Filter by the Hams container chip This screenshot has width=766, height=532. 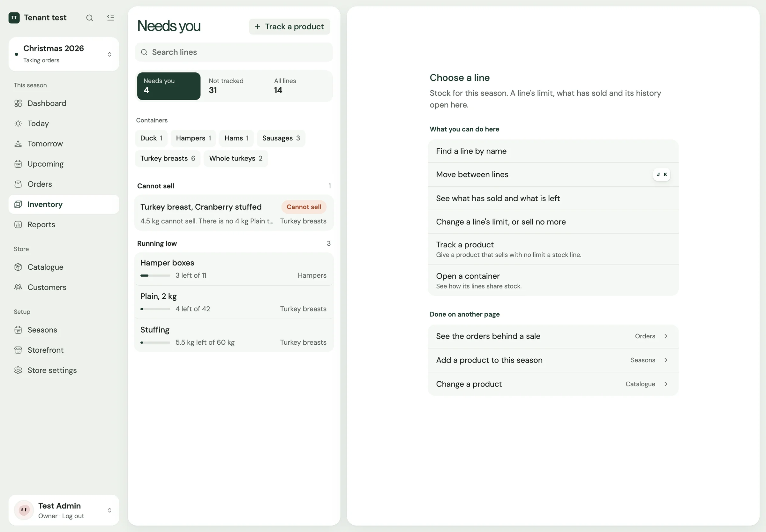point(237,138)
